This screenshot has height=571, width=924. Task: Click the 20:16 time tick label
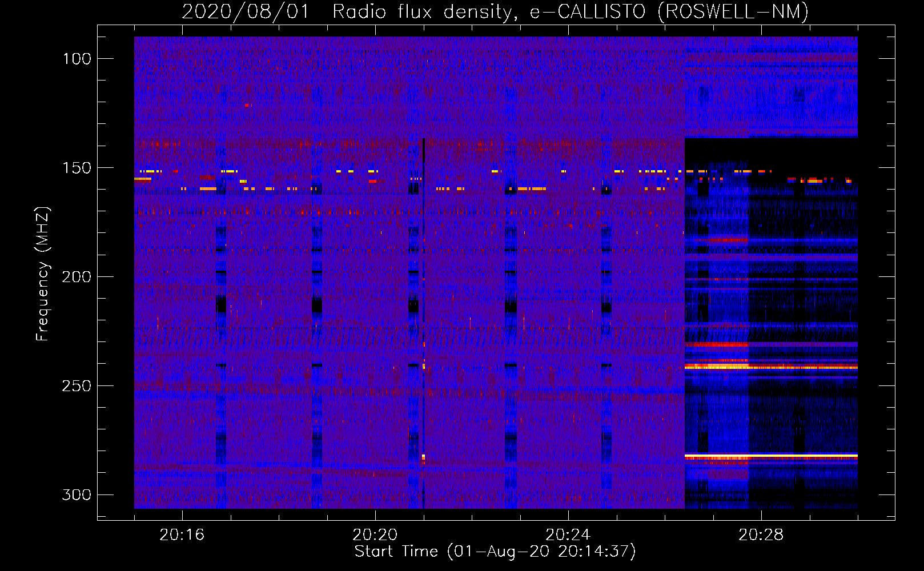point(182,535)
